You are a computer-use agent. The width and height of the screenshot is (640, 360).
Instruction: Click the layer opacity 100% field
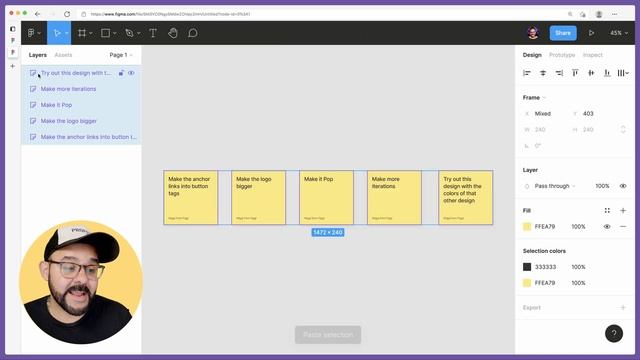[x=602, y=186]
